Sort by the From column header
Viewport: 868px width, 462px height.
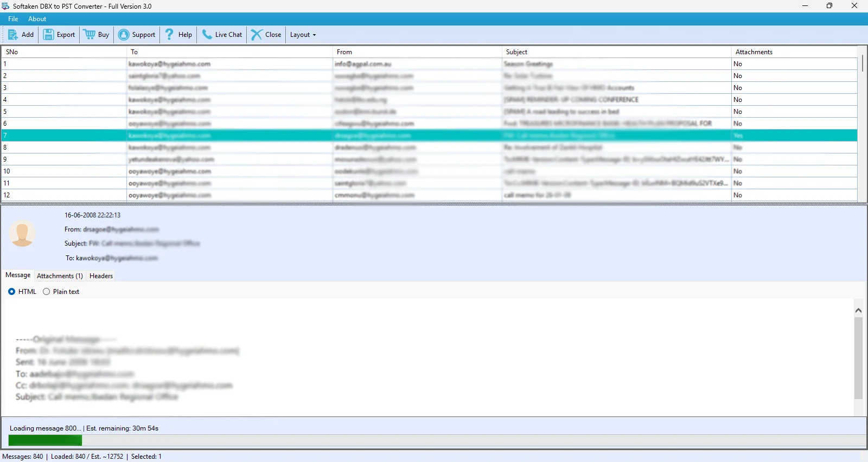(418, 52)
